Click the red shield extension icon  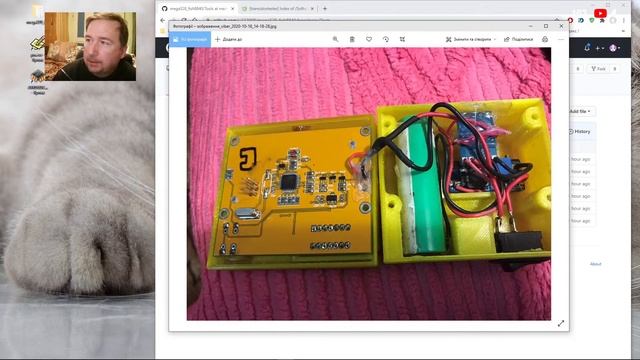(x=570, y=20)
